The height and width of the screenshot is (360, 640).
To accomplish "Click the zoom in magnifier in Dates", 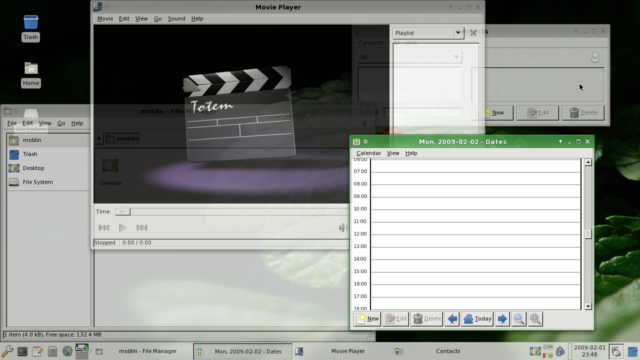I will coord(536,319).
